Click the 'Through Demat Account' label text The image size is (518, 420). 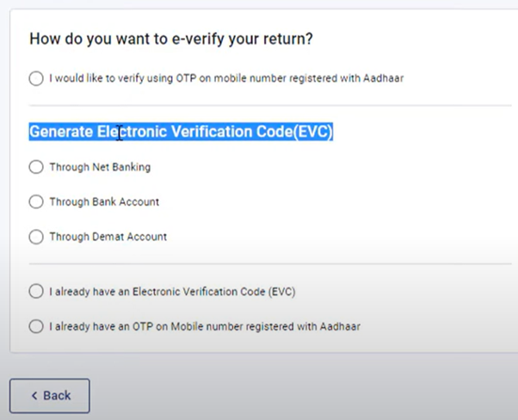[108, 236]
